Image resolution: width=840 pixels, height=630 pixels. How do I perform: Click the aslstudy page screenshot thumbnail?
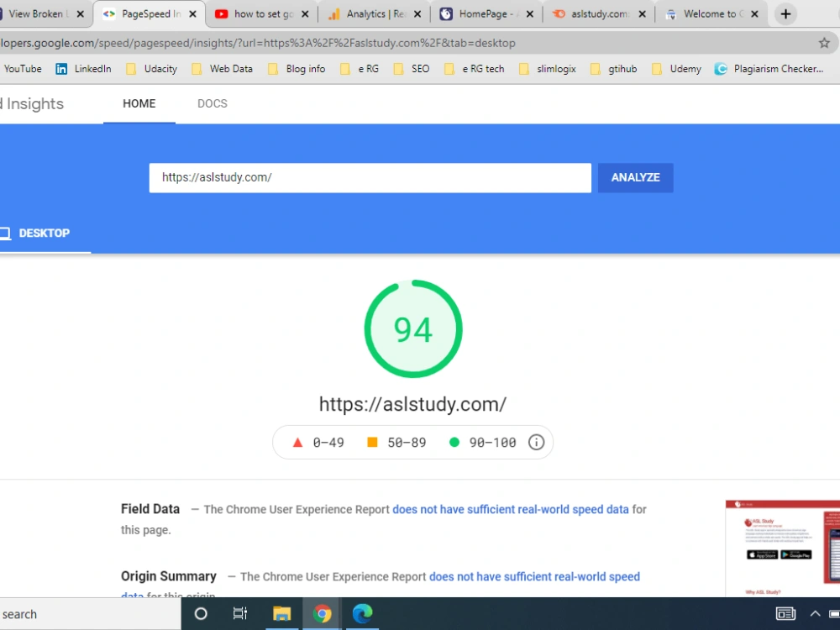coord(783,548)
